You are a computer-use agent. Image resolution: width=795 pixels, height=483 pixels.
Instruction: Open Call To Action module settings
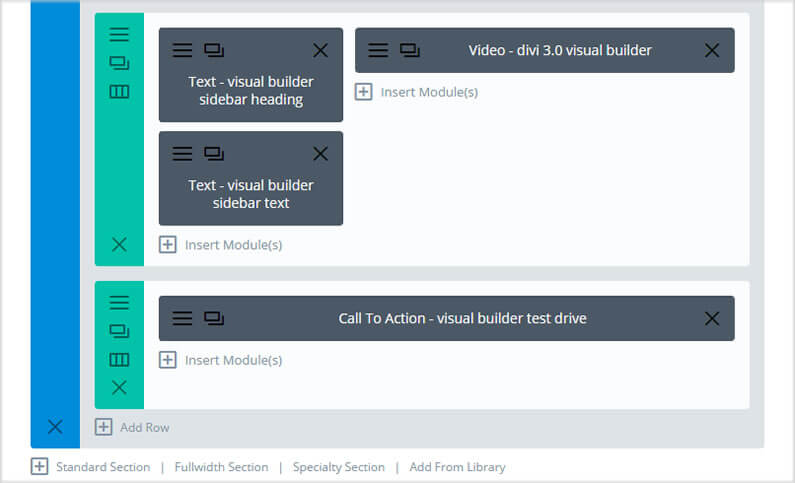pyautogui.click(x=182, y=318)
